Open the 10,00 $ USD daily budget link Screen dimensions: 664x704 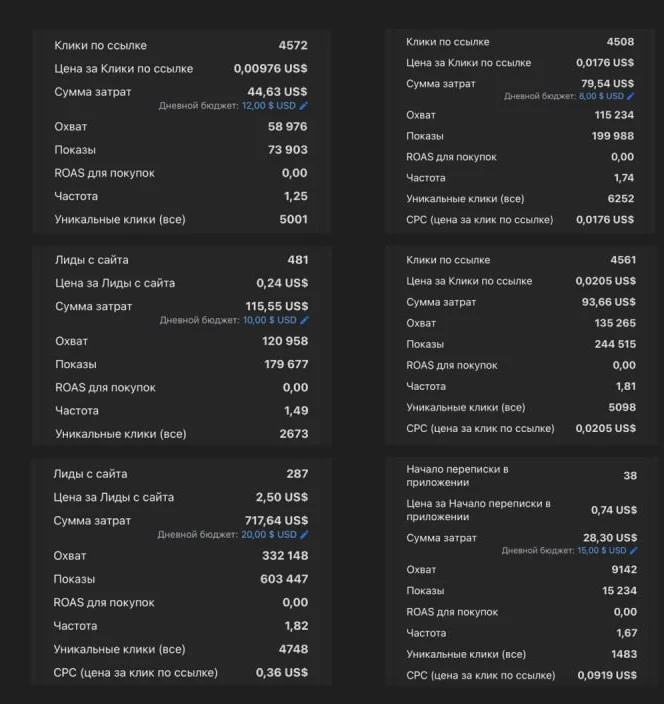[x=269, y=320]
